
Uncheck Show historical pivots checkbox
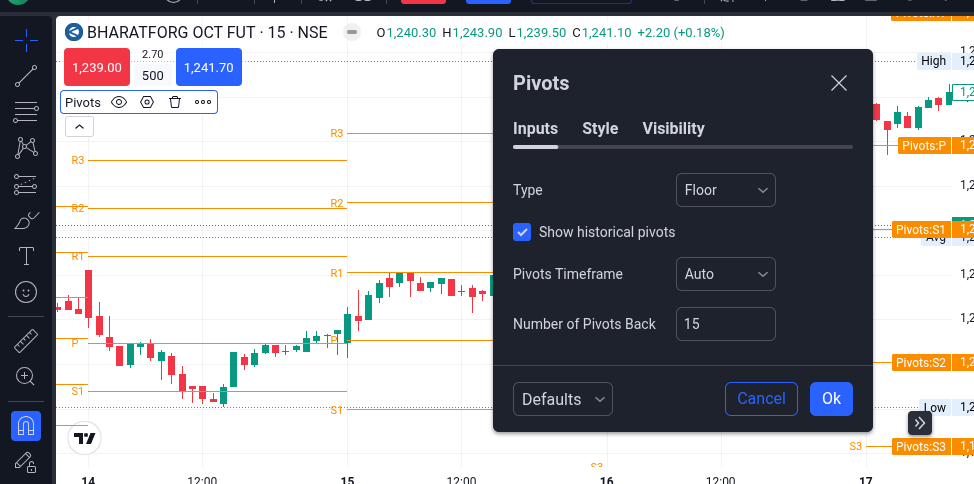[x=522, y=232]
